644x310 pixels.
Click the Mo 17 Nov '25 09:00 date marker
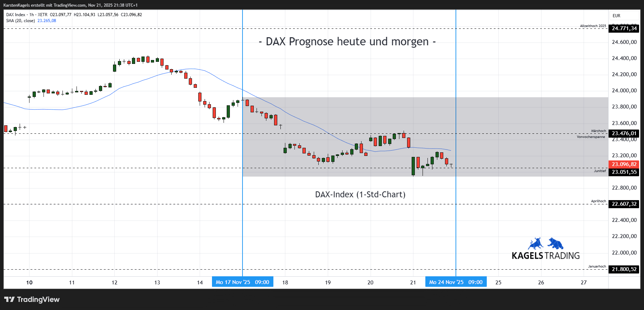[x=243, y=282]
